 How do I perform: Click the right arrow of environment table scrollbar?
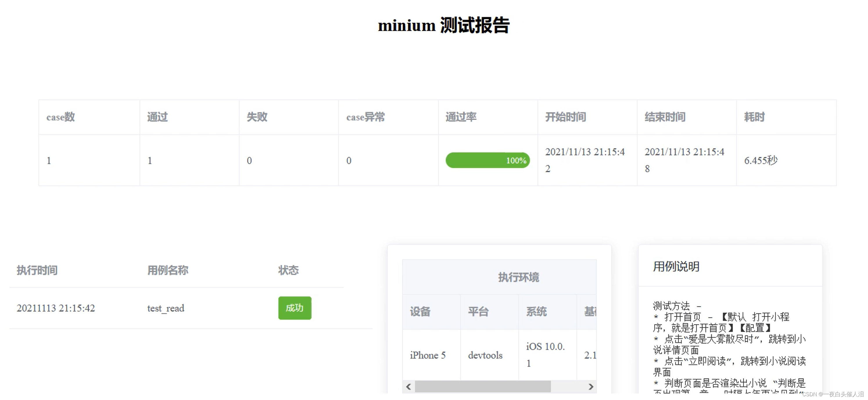591,387
